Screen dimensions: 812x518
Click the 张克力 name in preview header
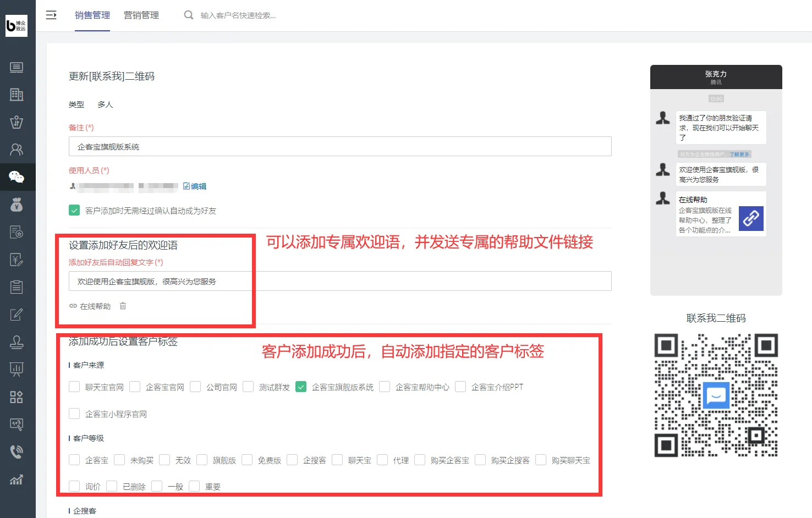[716, 74]
